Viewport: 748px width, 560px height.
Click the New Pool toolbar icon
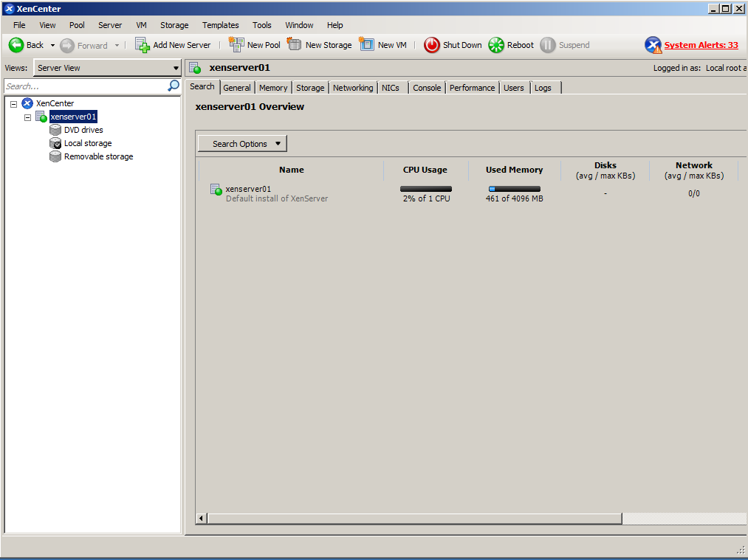pyautogui.click(x=236, y=45)
